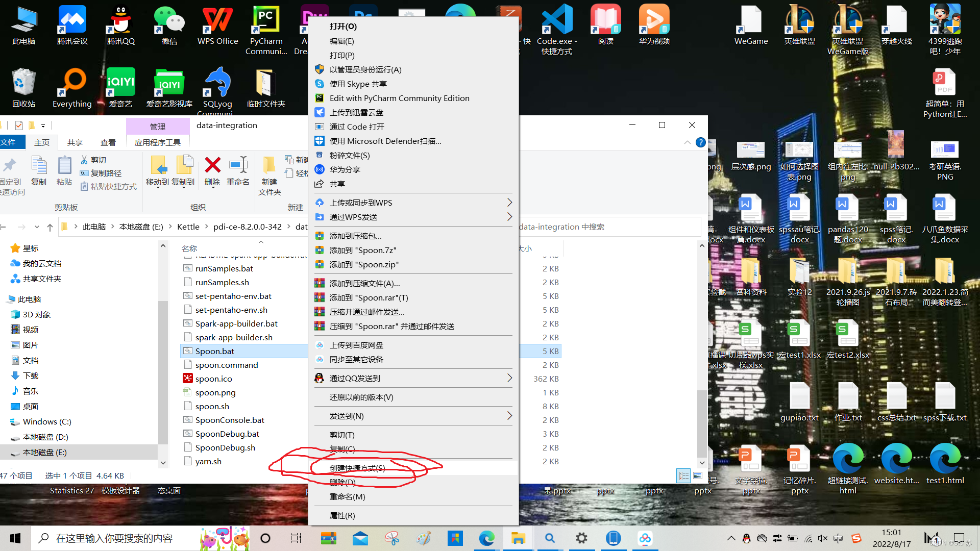The width and height of the screenshot is (980, 551).
Task: Launch SQLyog Community shortcut
Action: point(218,91)
